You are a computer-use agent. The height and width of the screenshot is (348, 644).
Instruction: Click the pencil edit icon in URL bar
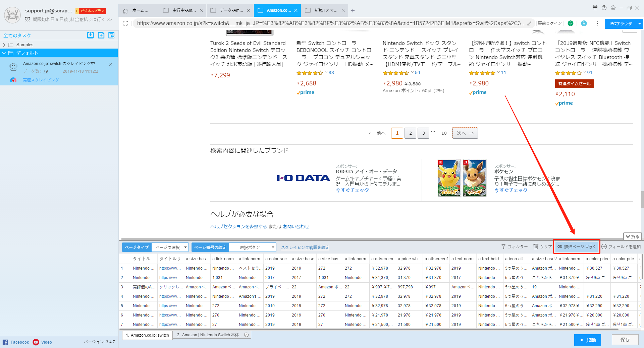(529, 23)
